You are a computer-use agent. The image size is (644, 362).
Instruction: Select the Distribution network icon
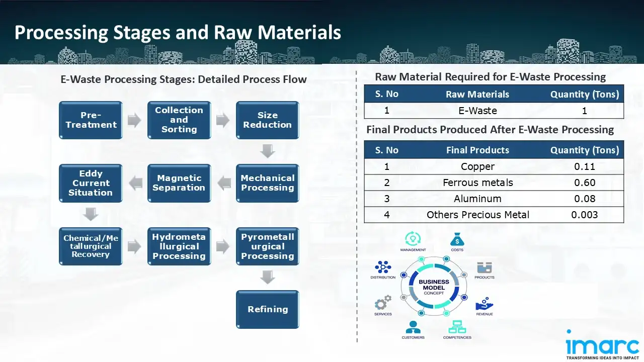(383, 267)
